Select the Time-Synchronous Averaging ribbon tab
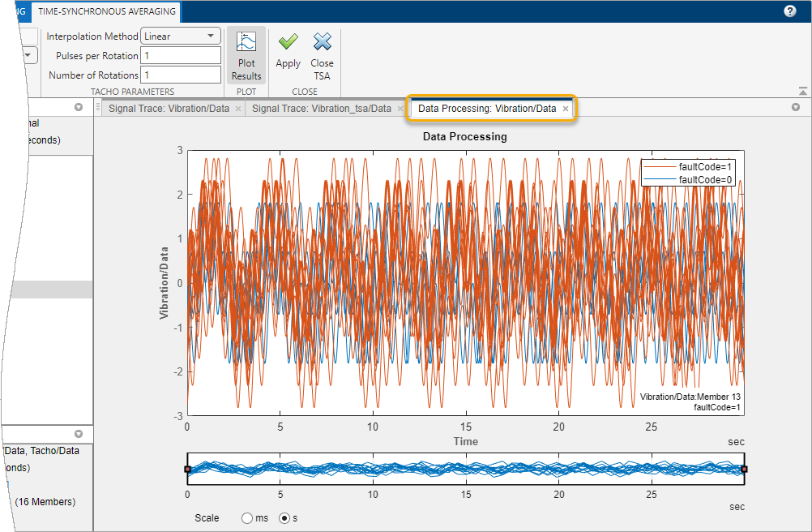 107,11
